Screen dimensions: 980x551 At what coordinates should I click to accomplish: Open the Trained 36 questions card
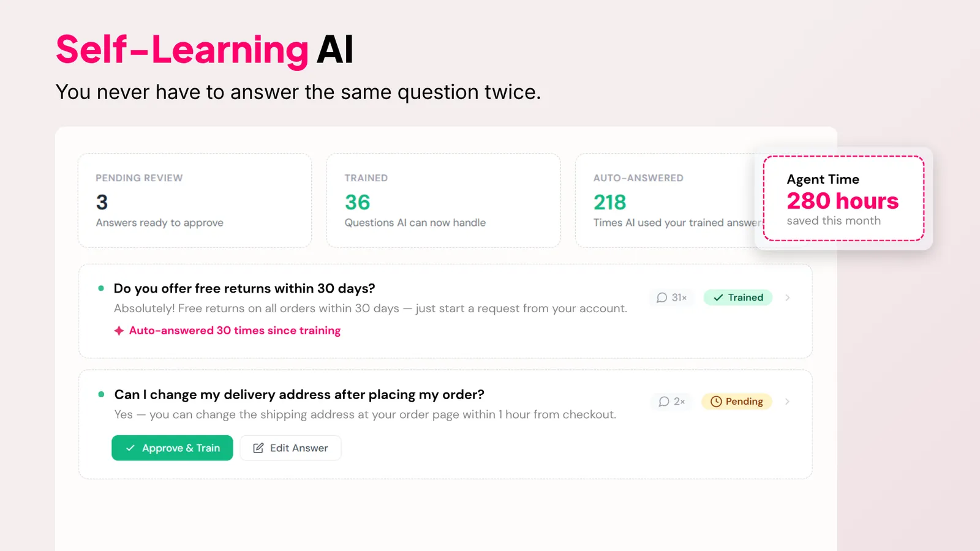click(443, 201)
